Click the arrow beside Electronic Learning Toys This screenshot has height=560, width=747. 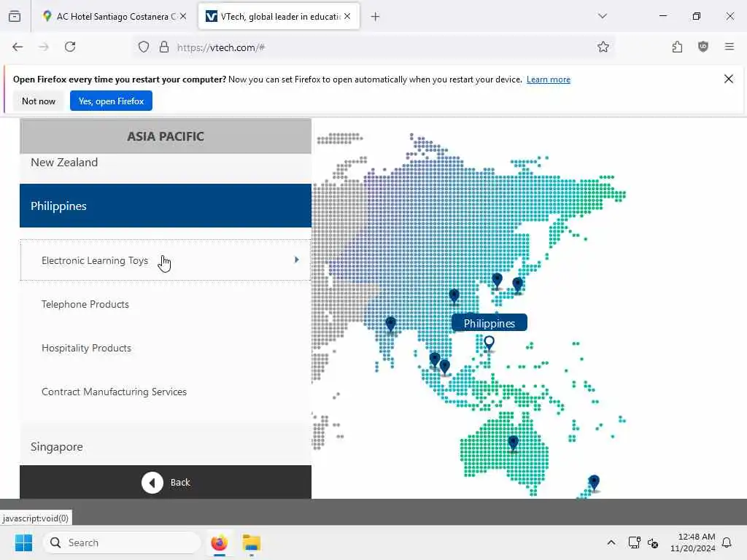[296, 260]
